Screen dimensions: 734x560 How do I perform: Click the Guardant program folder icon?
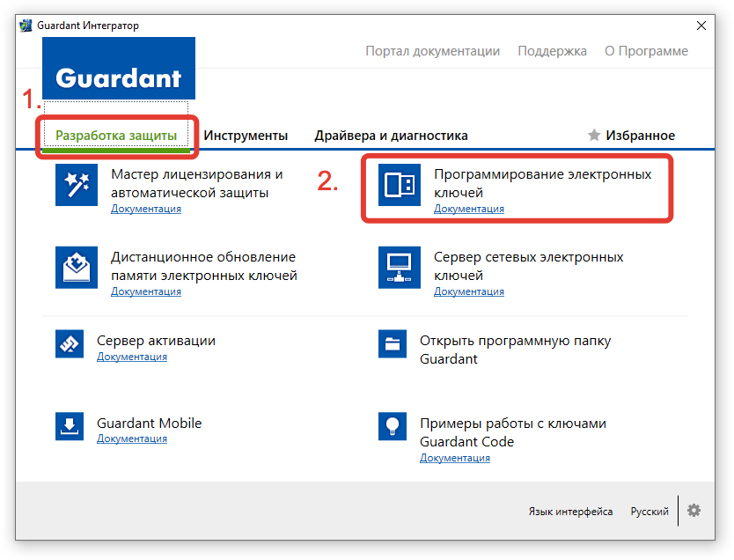(x=393, y=344)
